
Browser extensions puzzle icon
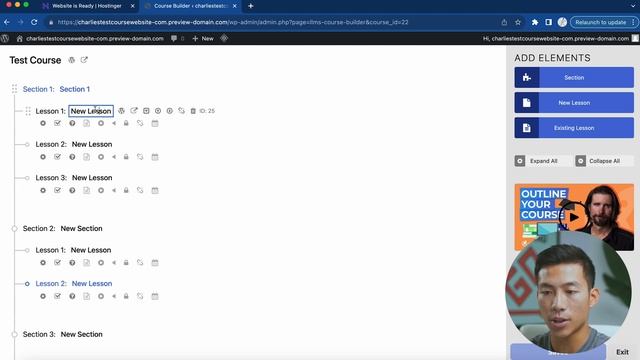pos(535,22)
